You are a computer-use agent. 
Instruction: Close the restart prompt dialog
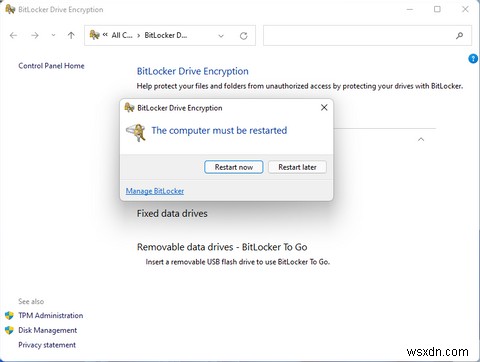click(324, 108)
